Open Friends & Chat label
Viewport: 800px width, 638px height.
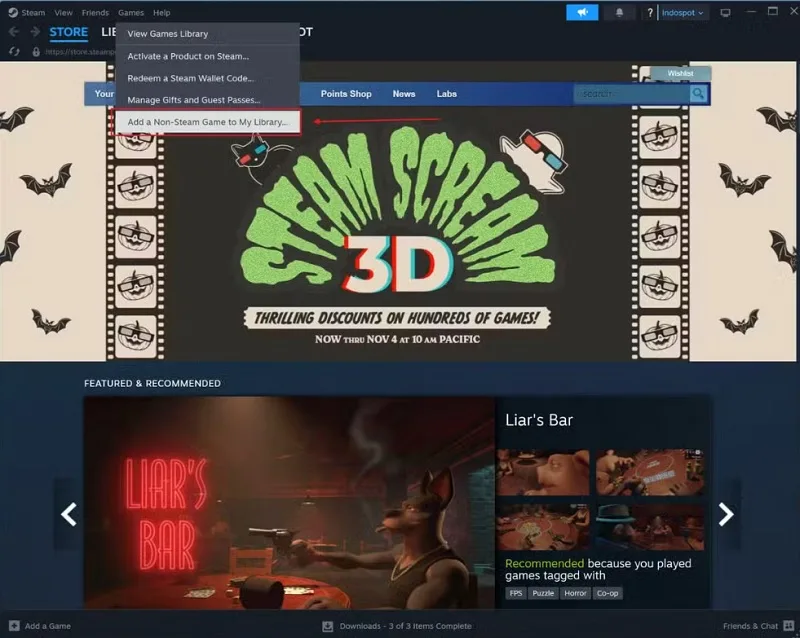coord(750,626)
